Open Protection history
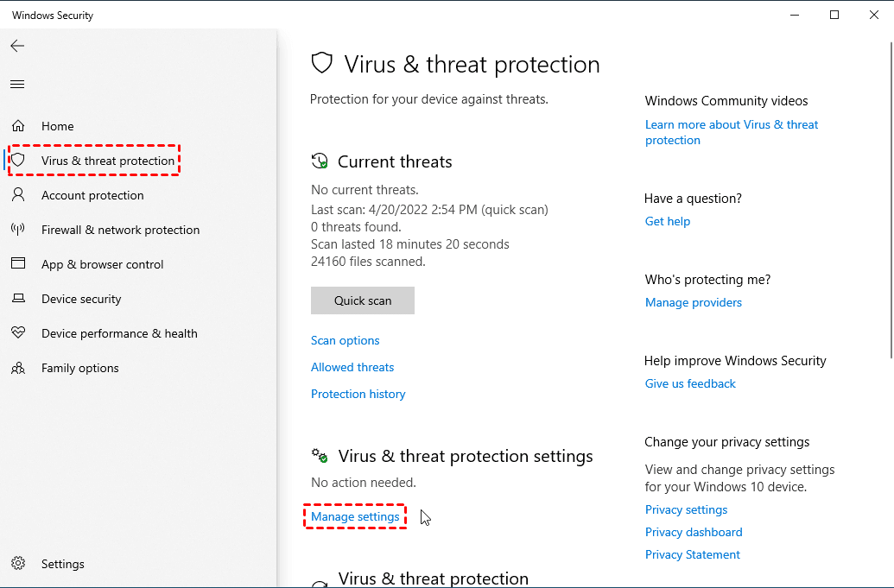894x588 pixels. 358,394
